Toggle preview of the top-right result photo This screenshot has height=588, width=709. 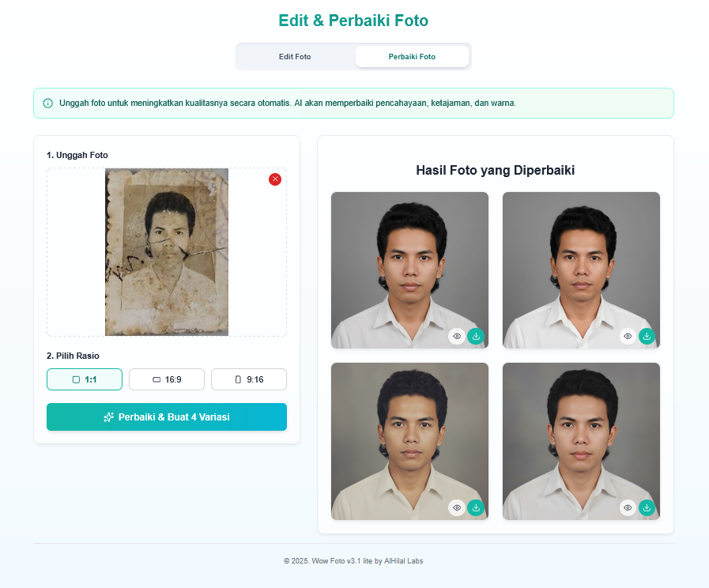coord(627,336)
